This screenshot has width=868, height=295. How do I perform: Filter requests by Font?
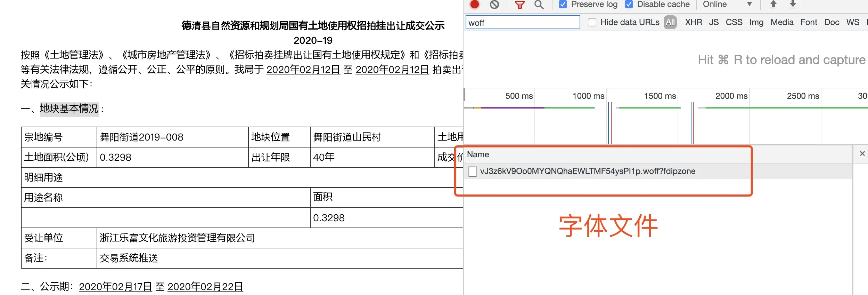(x=809, y=22)
